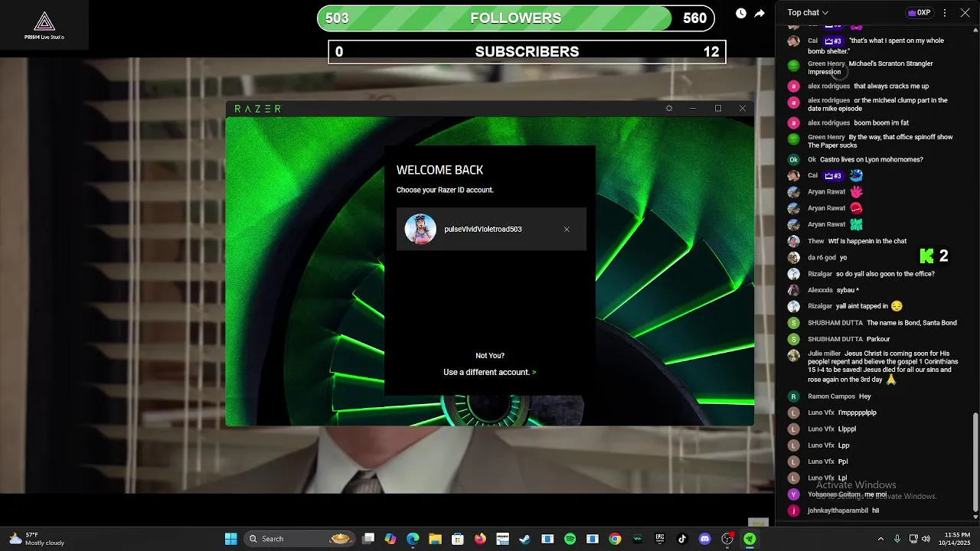Screen dimensions: 980x551
Task: Click chat username johnkayithaparambil
Action: pyautogui.click(x=838, y=510)
